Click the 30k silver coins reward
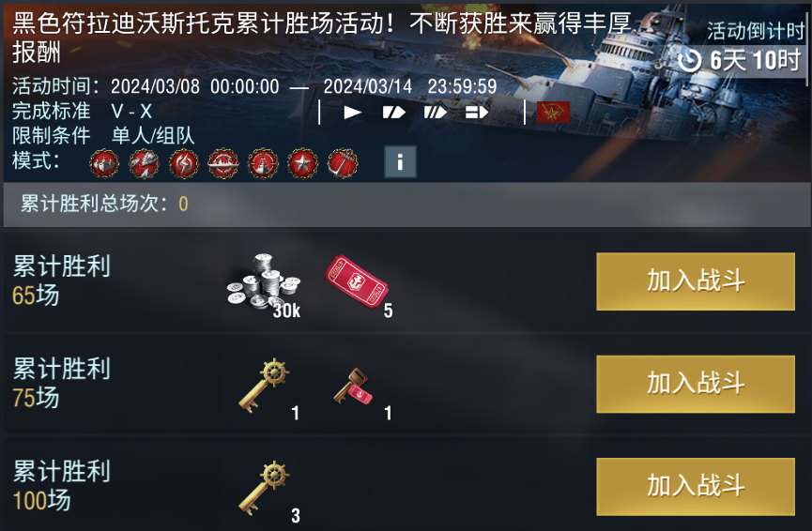 (264, 284)
